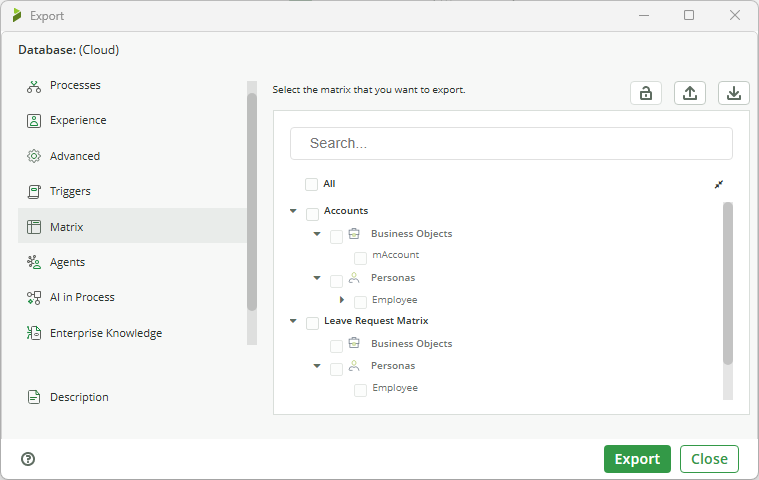Click the AI in Process icon
Image resolution: width=759 pixels, height=480 pixels.
[x=34, y=298]
